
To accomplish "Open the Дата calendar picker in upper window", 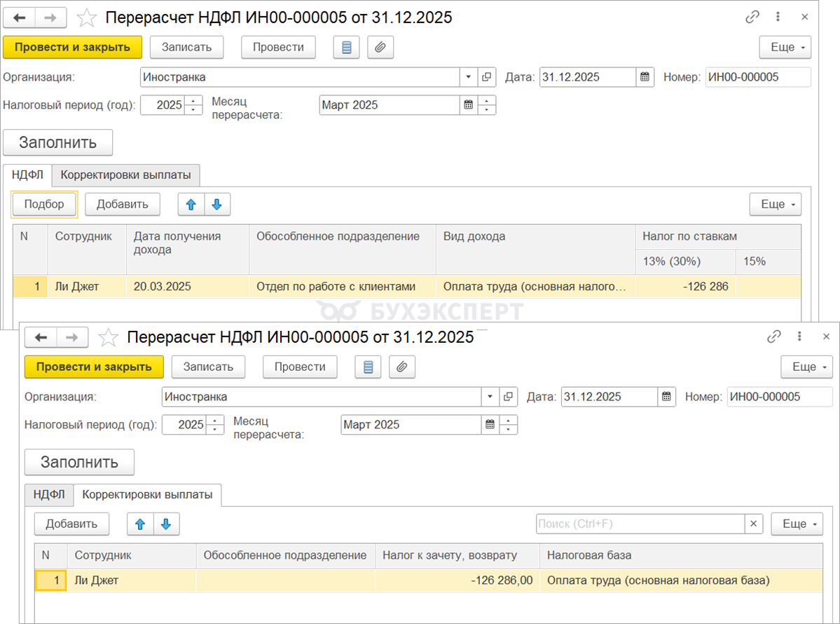I will (x=645, y=77).
